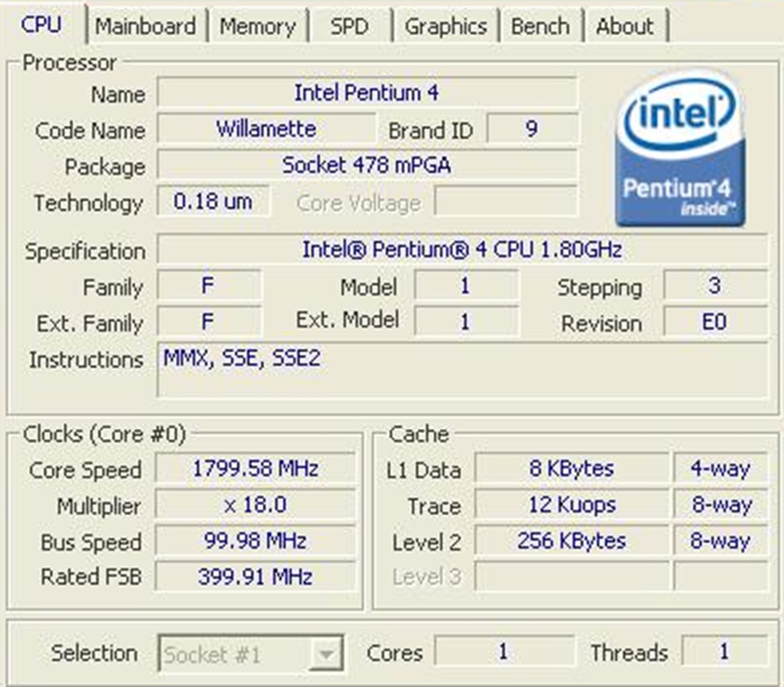Click the empty Level 3 size field
Screen dimensions: 784x687
(x=572, y=577)
